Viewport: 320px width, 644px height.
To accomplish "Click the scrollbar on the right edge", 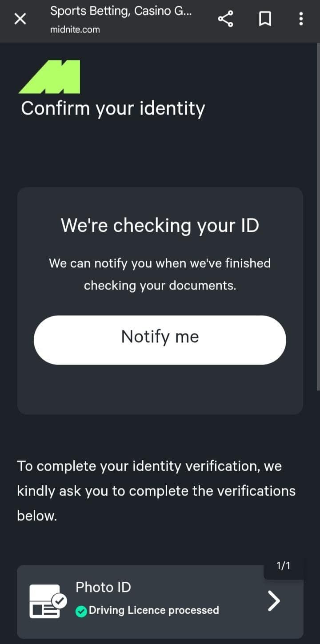I will click(x=318, y=218).
